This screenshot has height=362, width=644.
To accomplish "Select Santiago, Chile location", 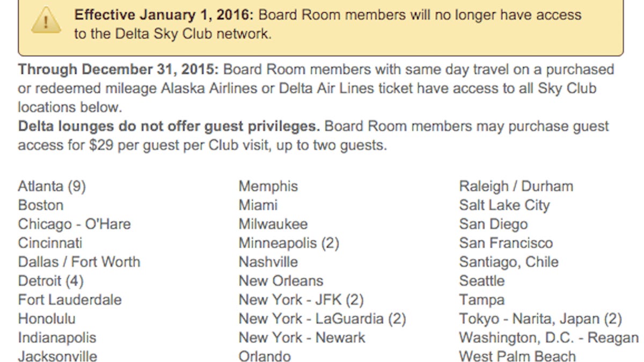I will [509, 262].
